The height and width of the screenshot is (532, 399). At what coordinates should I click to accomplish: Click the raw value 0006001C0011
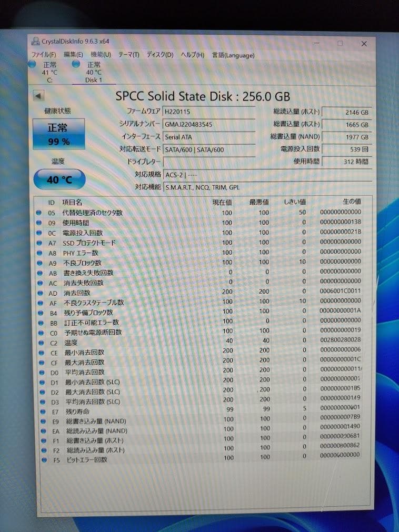click(x=340, y=291)
